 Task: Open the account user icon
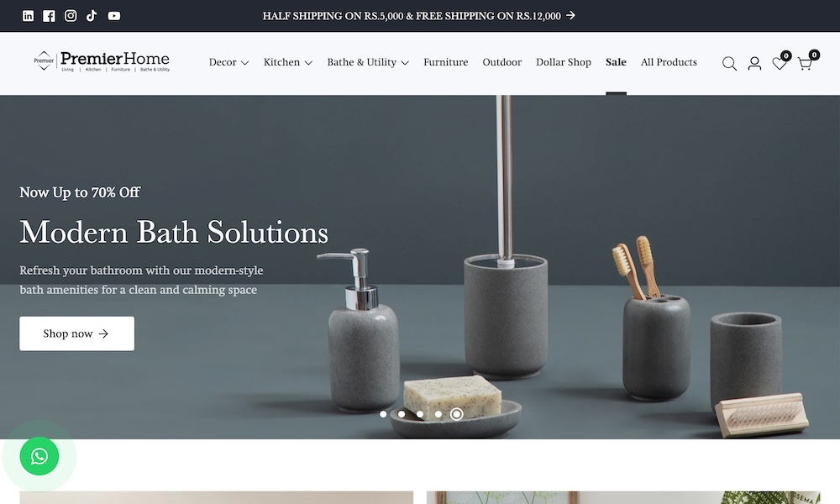click(x=754, y=64)
